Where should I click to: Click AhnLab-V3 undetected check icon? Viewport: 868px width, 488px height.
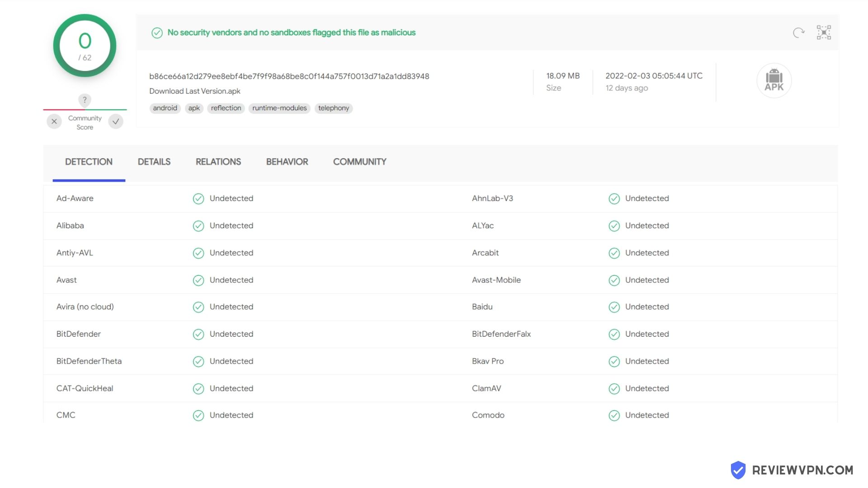614,199
